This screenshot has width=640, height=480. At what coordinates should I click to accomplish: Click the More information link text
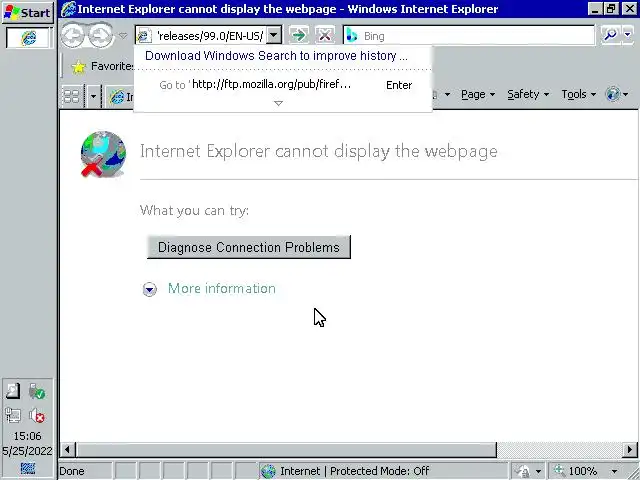coord(222,289)
